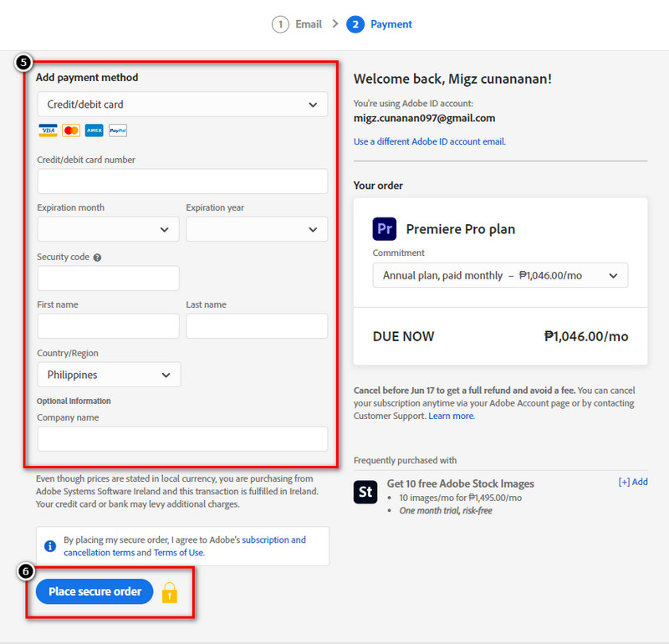The height and width of the screenshot is (644, 669).
Task: Go back to the Email step
Action: point(309,24)
